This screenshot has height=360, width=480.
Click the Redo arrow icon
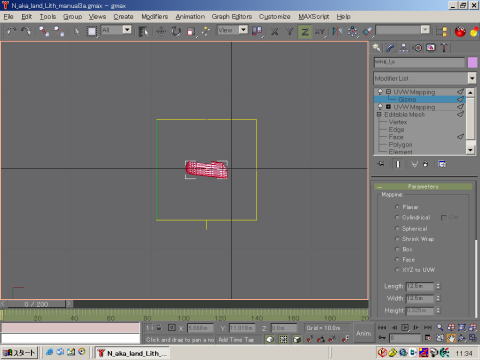click(x=26, y=31)
